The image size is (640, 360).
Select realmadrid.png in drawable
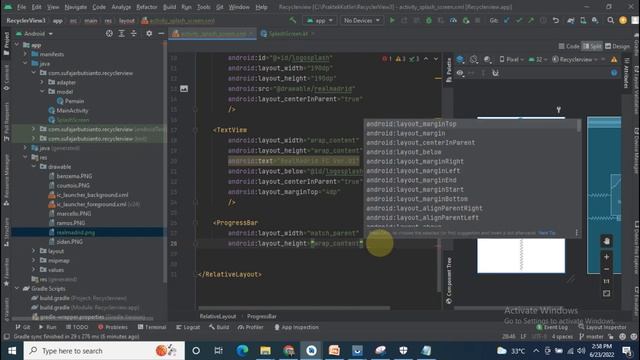coord(76,232)
